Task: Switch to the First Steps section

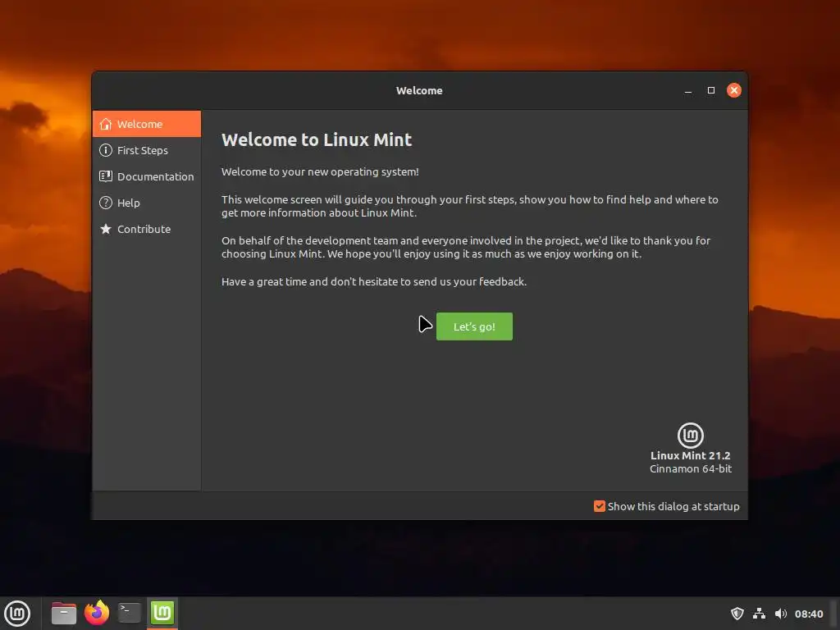Action: [x=147, y=150]
